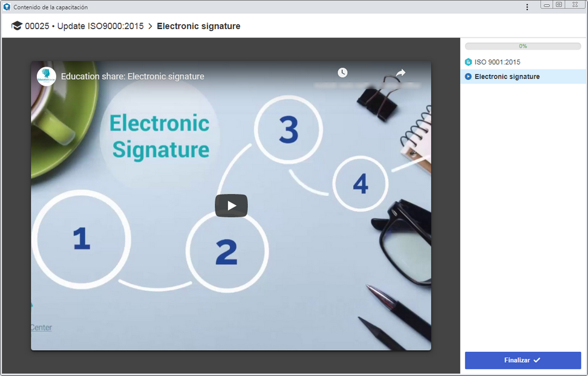Click the Electronic signature breadcrumb title

tap(198, 26)
